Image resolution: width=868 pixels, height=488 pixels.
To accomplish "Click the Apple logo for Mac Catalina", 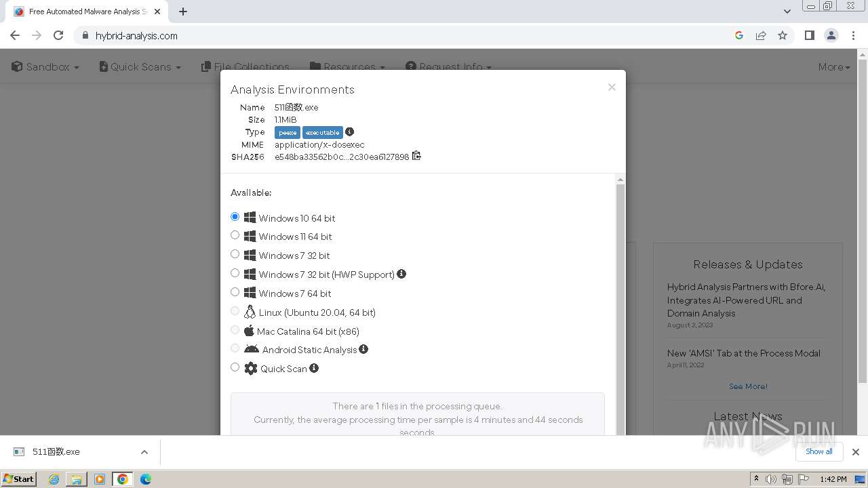I will click(249, 331).
